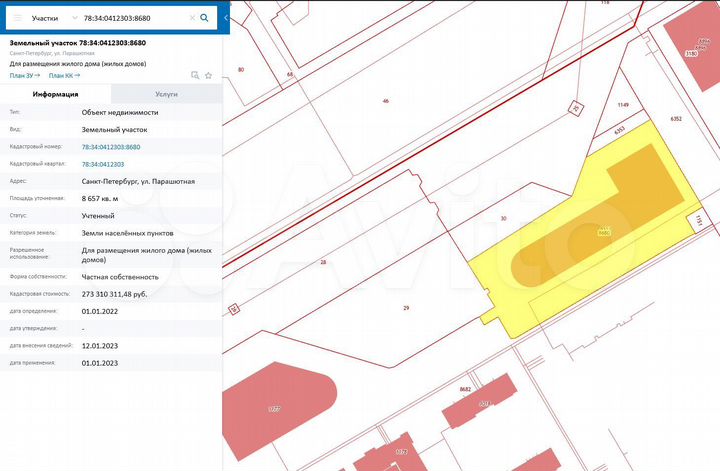Select the Информация tab
This screenshot has height=471, width=720.
(56, 94)
